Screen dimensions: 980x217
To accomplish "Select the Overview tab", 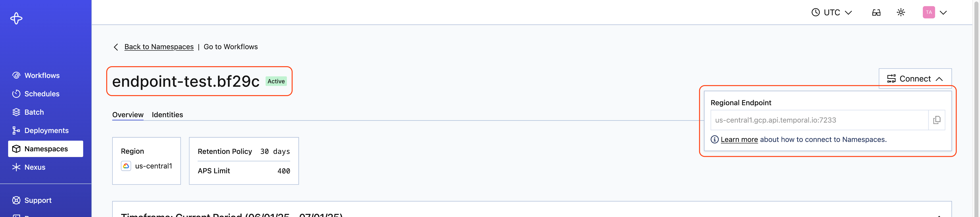I will (x=128, y=114).
